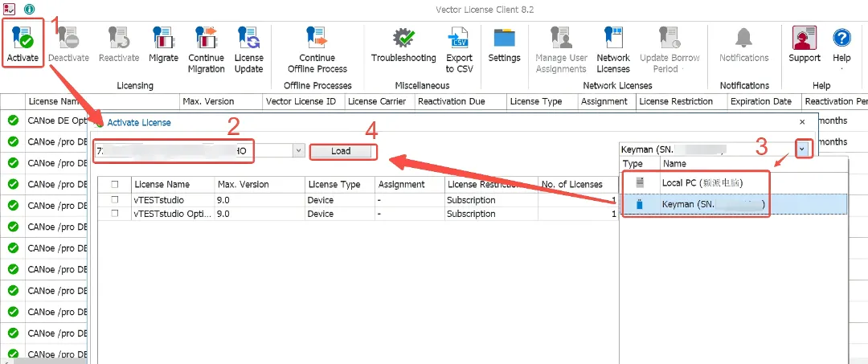Sort main list by License Carrier
This screenshot has height=364, width=868.
pyautogui.click(x=379, y=101)
